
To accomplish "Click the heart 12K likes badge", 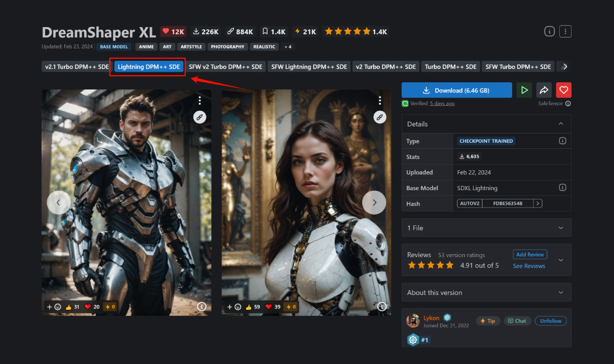I will tap(173, 32).
